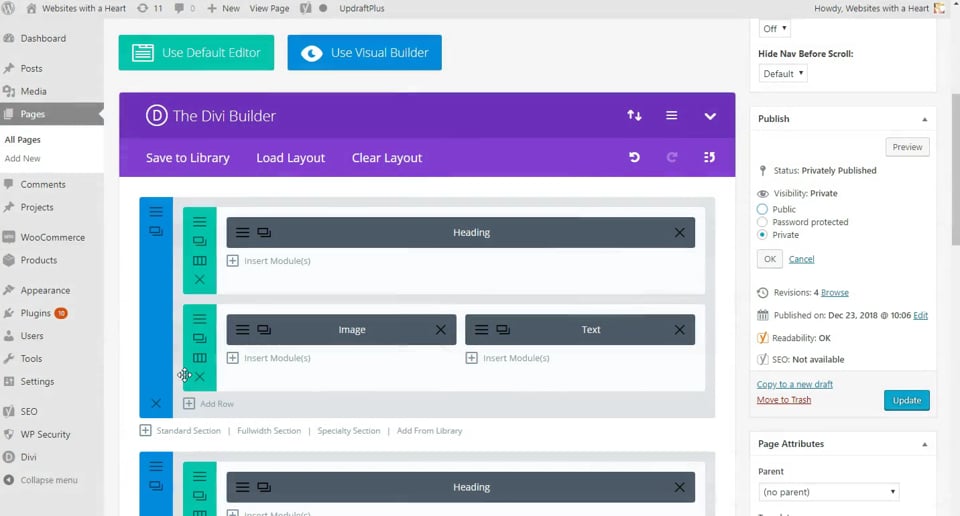Add a Fullwidth Section
The width and height of the screenshot is (960, 516).
point(269,431)
